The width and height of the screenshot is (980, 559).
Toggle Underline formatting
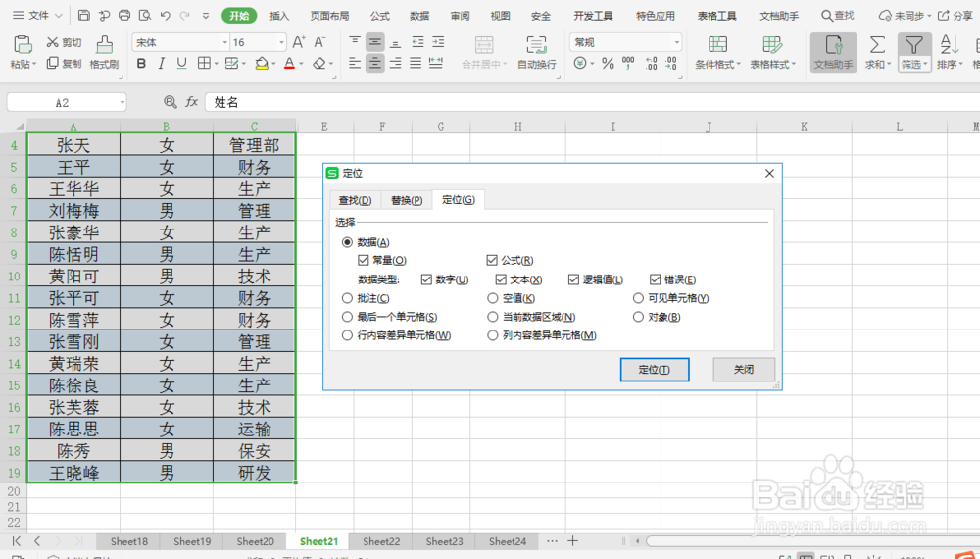[x=181, y=63]
